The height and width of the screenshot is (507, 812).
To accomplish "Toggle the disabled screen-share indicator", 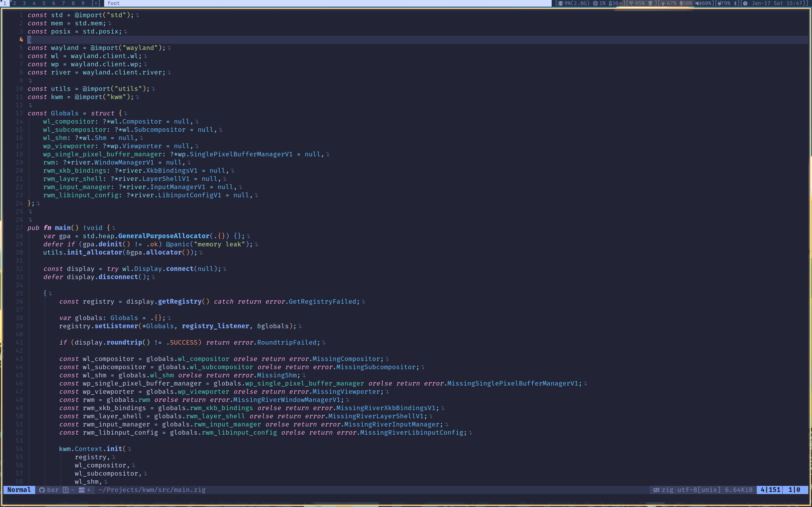I will point(650,4).
